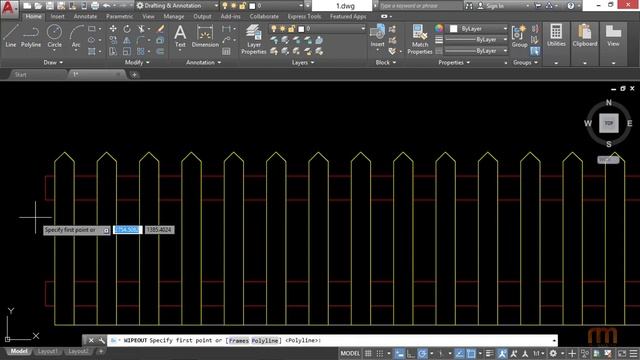Toggle ortho mode in status bar
The height and width of the screenshot is (360, 640).
coord(411,353)
